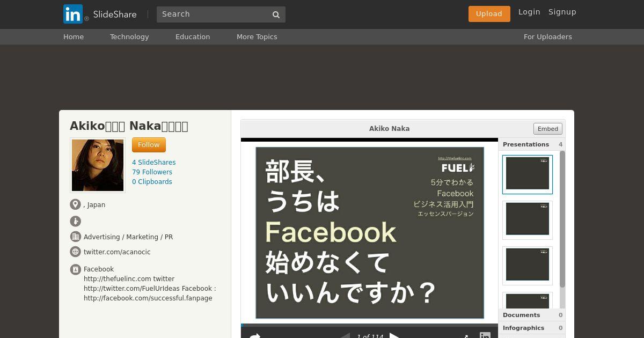Open the Signup link
Image resolution: width=644 pixels, height=338 pixels.
pos(562,12)
